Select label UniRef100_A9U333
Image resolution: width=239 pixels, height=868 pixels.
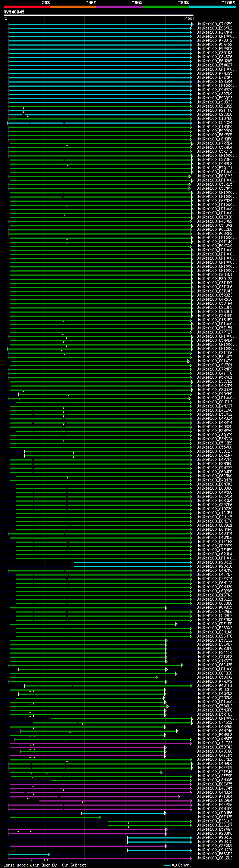pos(214,102)
